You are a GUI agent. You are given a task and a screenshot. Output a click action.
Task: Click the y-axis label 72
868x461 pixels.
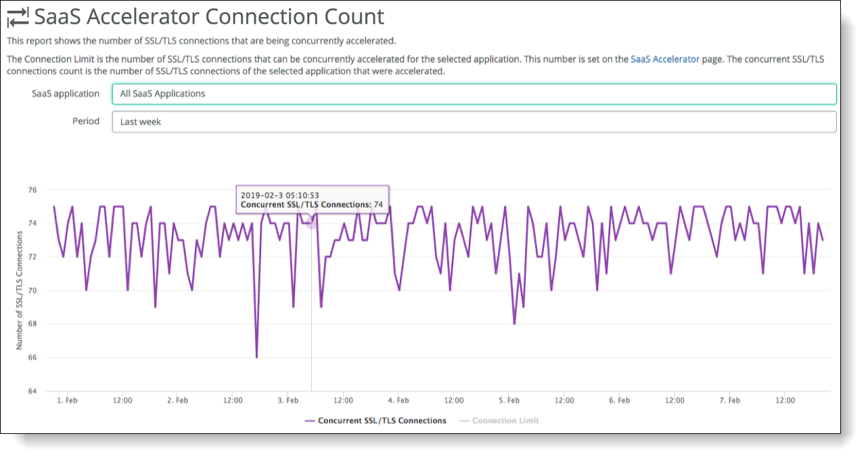[32, 257]
